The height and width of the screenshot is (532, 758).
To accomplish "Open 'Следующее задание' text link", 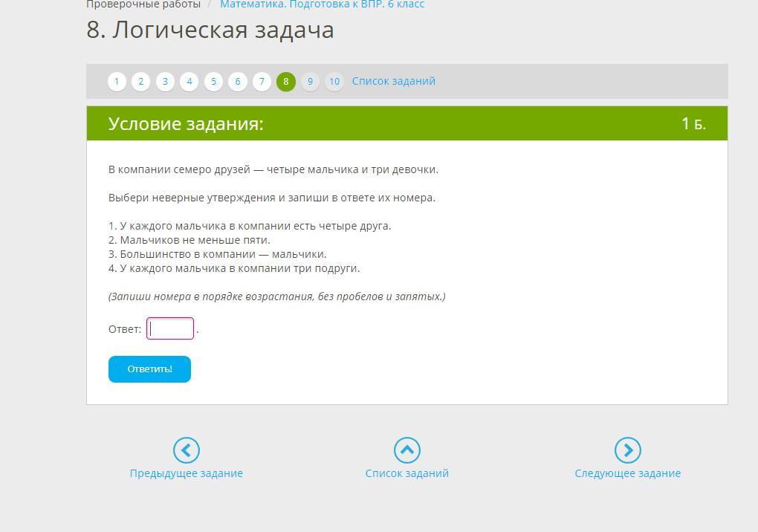I will 627,473.
